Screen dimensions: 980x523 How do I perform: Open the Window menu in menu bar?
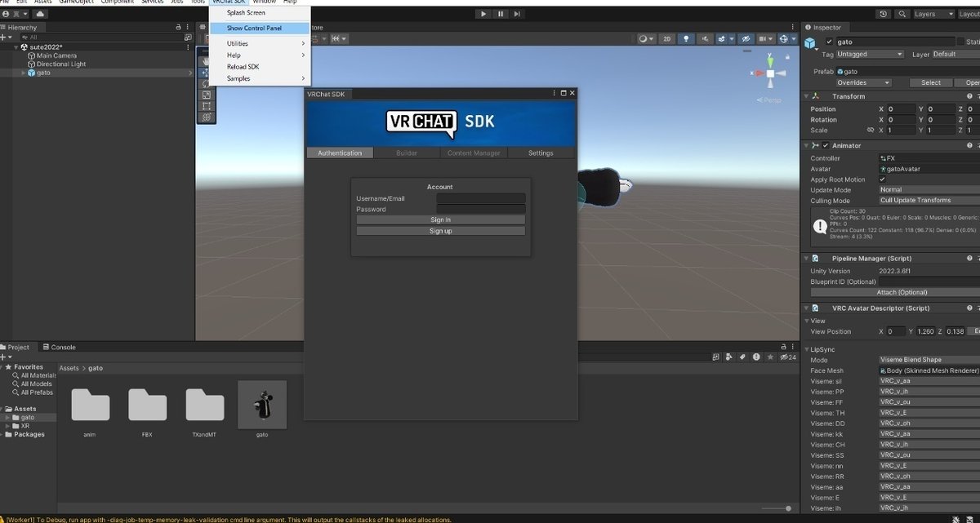coord(264,2)
